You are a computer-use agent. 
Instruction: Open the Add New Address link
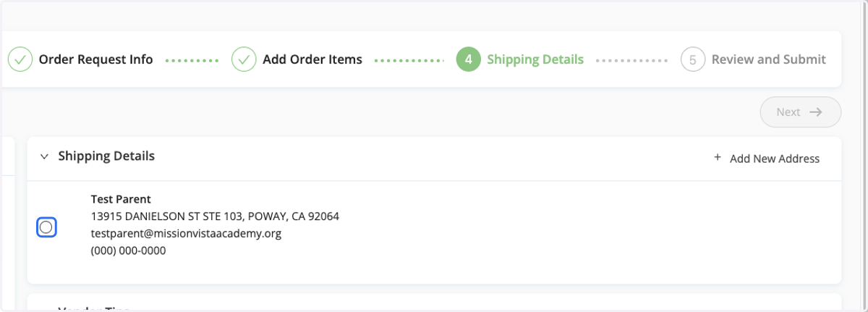(775, 159)
